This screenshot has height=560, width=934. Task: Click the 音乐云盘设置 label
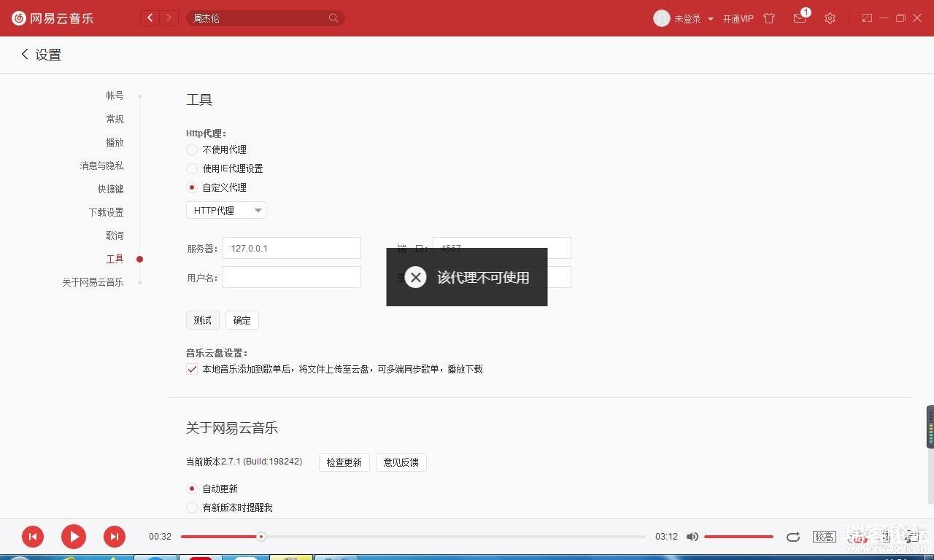pyautogui.click(x=217, y=353)
